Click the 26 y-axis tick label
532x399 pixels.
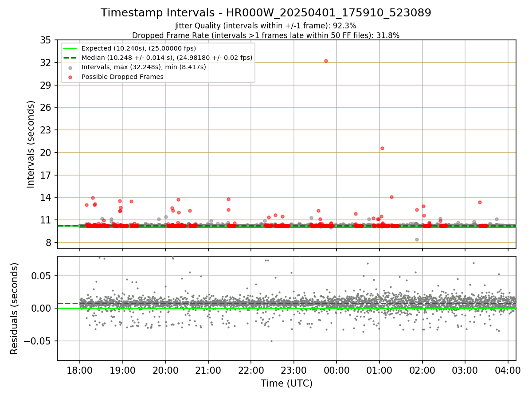click(46, 108)
